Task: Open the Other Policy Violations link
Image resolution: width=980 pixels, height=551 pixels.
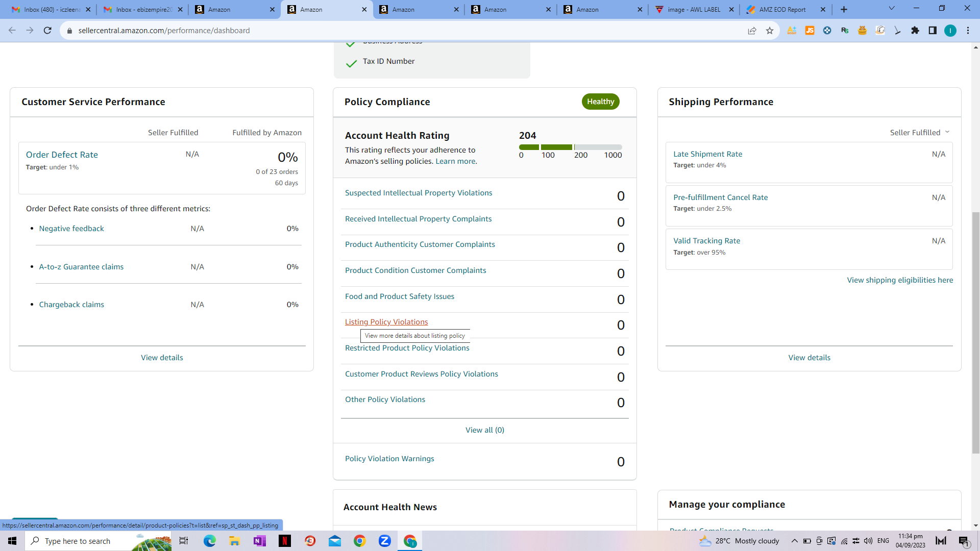Action: tap(385, 399)
